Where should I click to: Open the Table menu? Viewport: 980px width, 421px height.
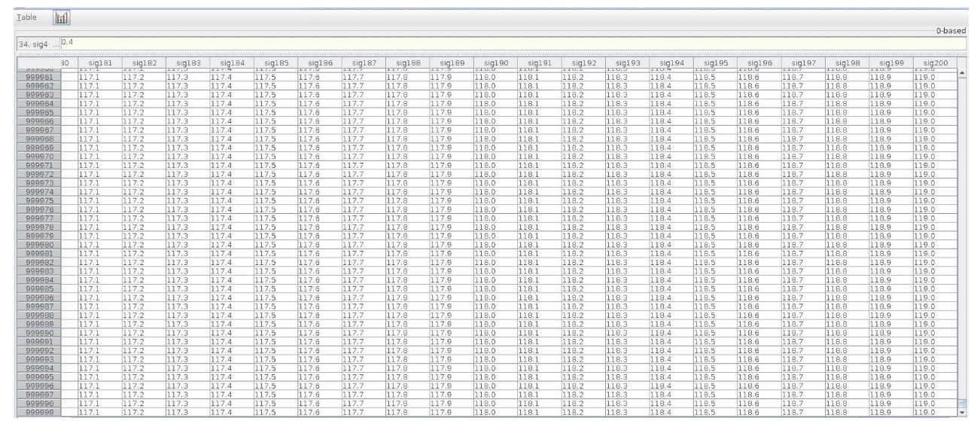(28, 17)
